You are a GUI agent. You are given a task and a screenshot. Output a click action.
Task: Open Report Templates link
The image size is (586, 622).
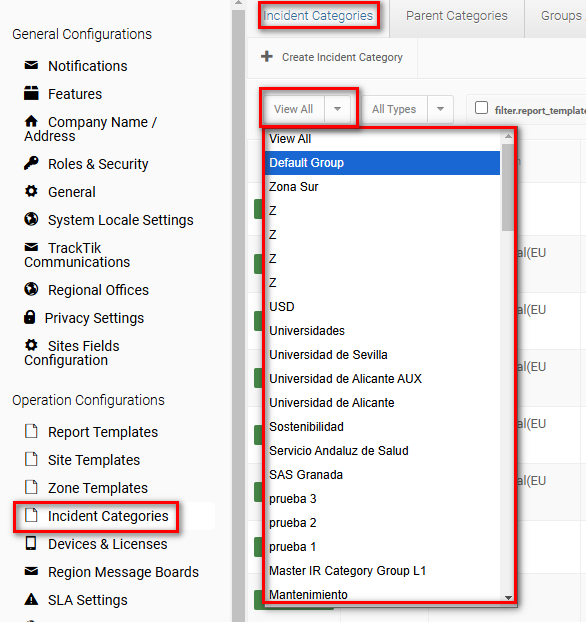(103, 432)
